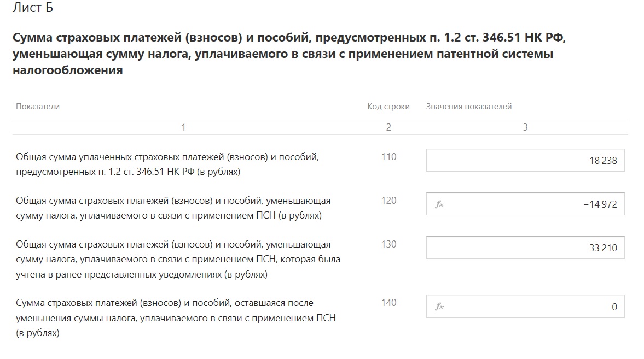This screenshot has width=644, height=359.
Task: Select the line 140 field containing 0
Action: (x=525, y=306)
